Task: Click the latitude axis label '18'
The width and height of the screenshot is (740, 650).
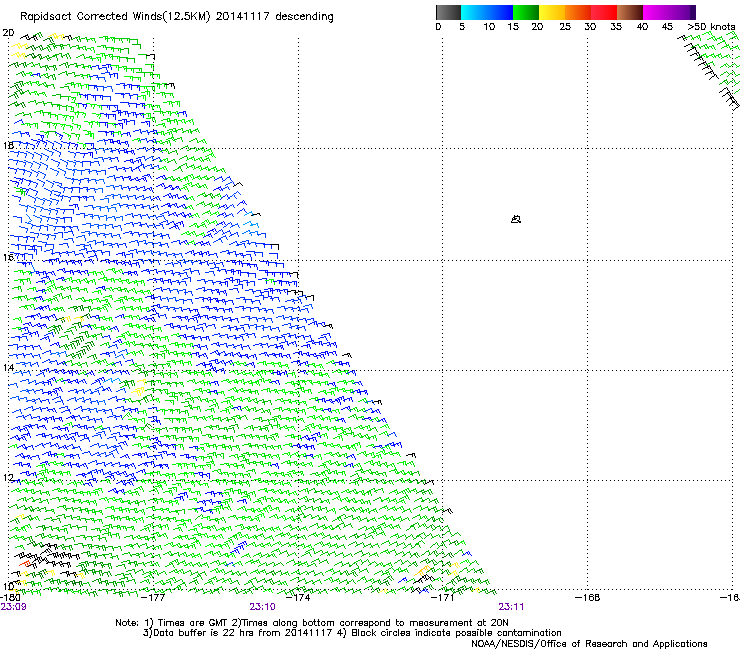Action: click(8, 146)
